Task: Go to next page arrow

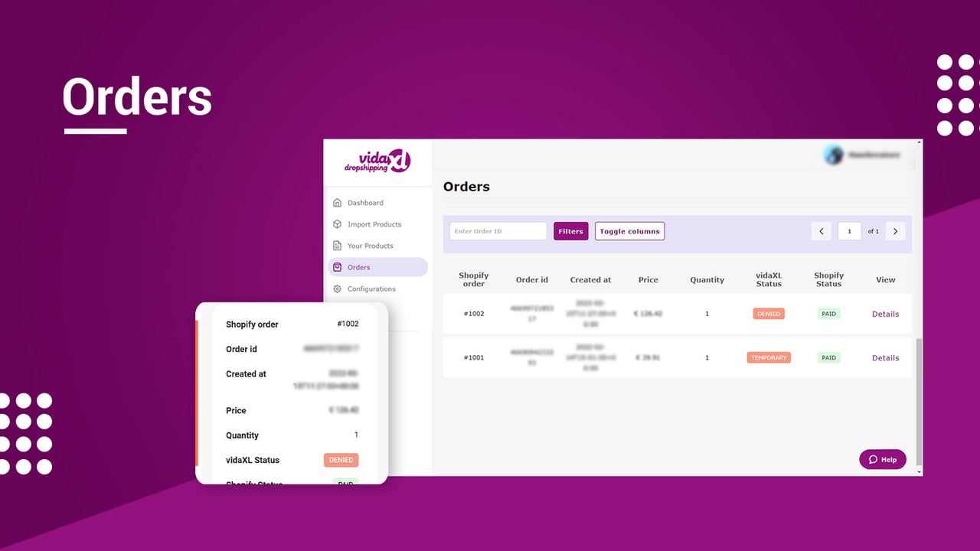Action: 896,231
